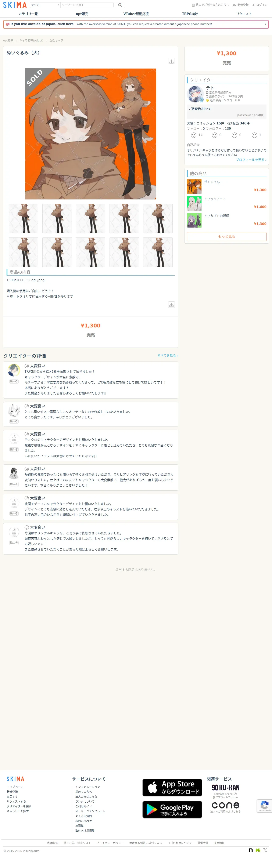Open the VTuber活動応援 menu item
The image size is (272, 868).
coord(136,14)
